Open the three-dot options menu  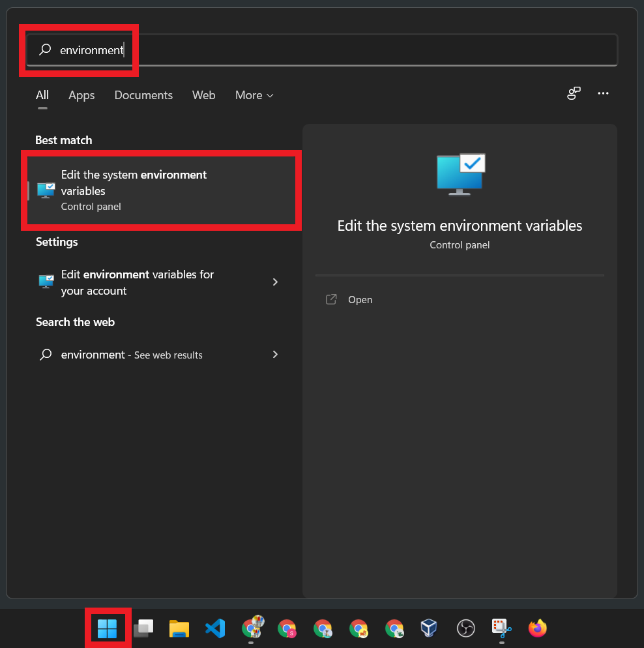[603, 93]
